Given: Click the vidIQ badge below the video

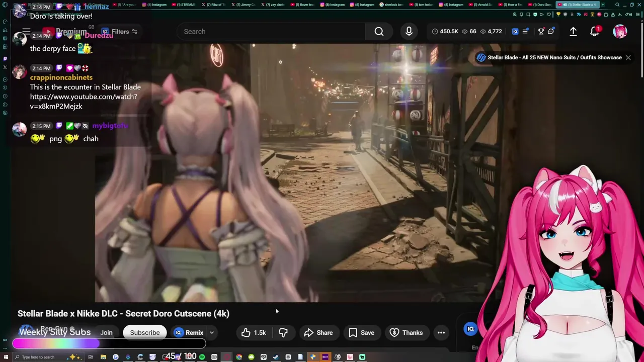Looking at the screenshot, I should coord(470,329).
